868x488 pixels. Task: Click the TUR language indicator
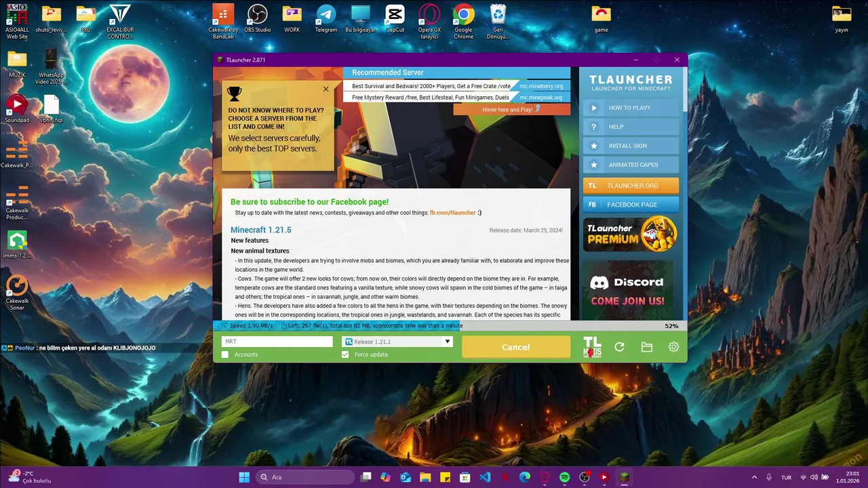point(786,477)
